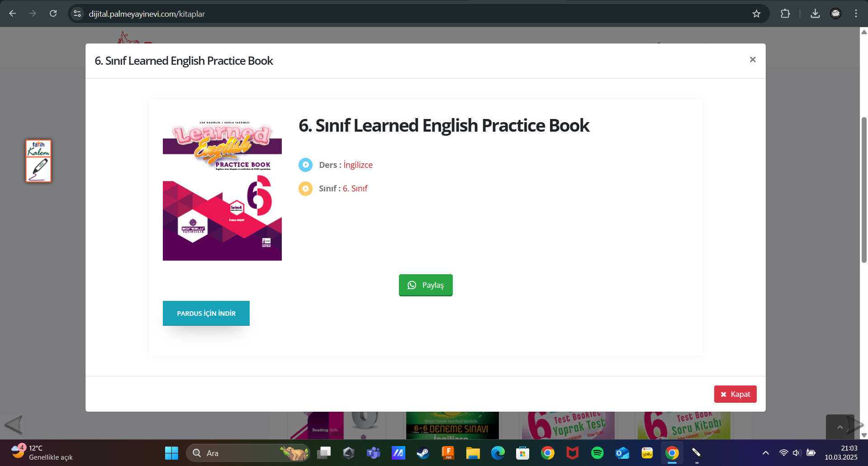Show hidden system tray icons
The image size is (868, 466).
(765, 453)
